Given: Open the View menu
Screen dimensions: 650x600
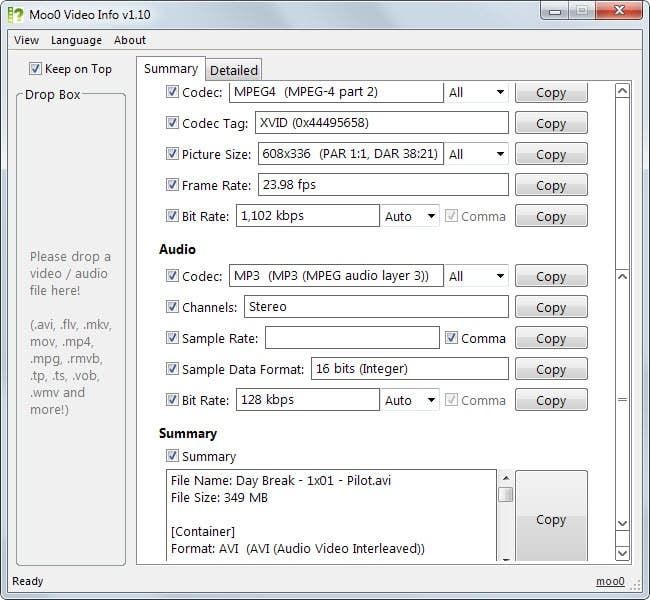Looking at the screenshot, I should (x=27, y=40).
